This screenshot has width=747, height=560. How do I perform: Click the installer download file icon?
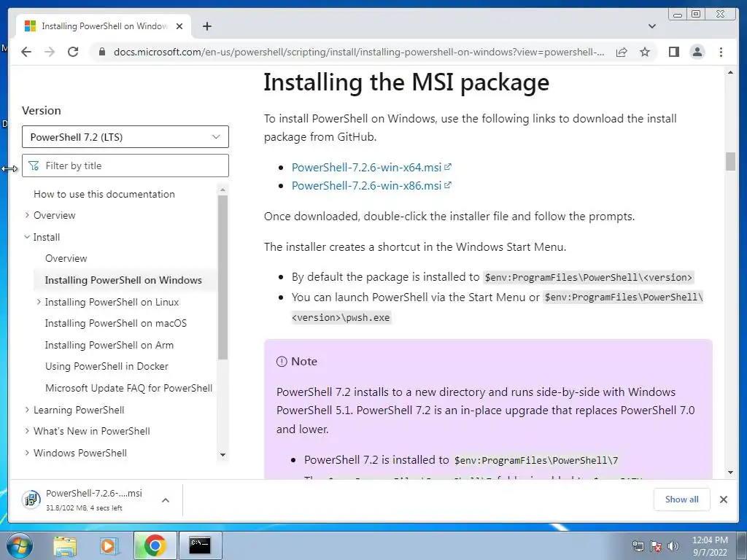click(31, 500)
